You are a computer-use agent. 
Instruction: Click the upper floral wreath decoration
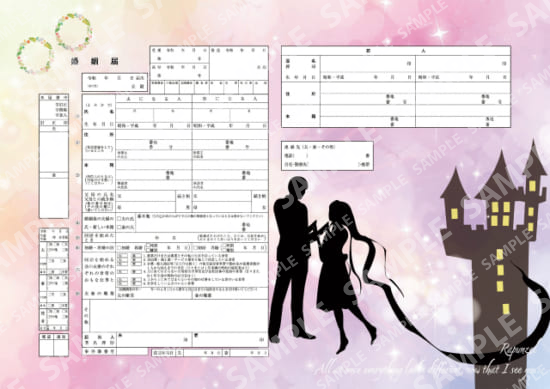pos(74,32)
